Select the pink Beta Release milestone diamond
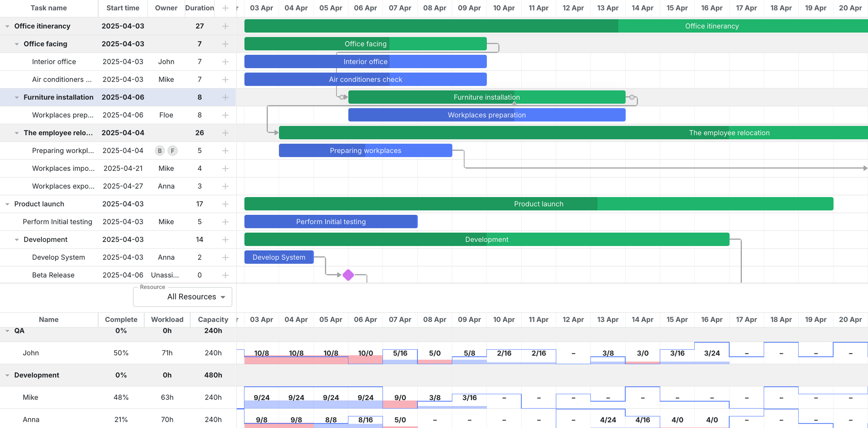868x428 pixels. coord(348,275)
